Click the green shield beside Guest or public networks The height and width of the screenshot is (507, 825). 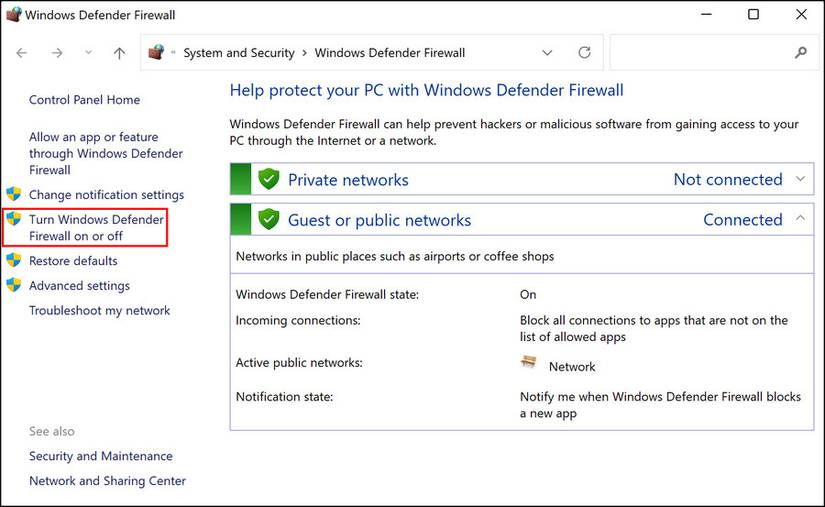[x=268, y=220]
